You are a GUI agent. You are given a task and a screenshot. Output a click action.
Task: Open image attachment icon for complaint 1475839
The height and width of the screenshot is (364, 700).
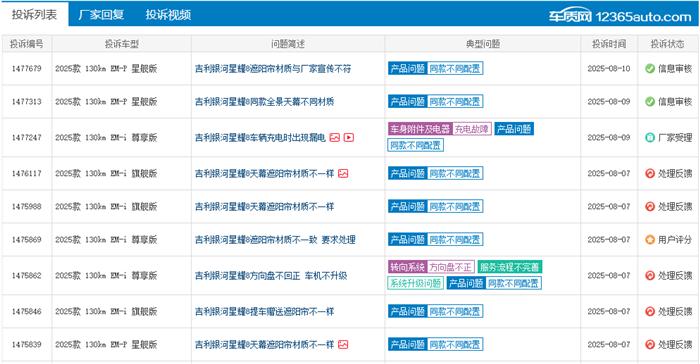tap(343, 344)
